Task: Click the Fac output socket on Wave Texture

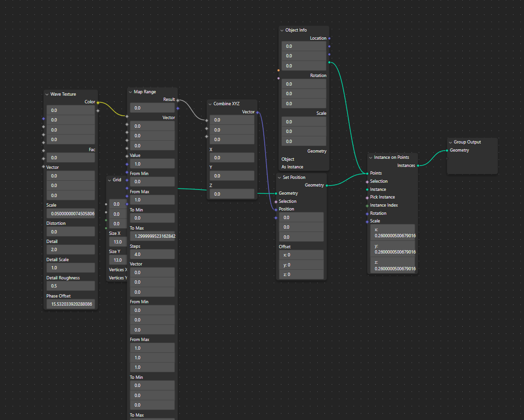Action: 97,149
